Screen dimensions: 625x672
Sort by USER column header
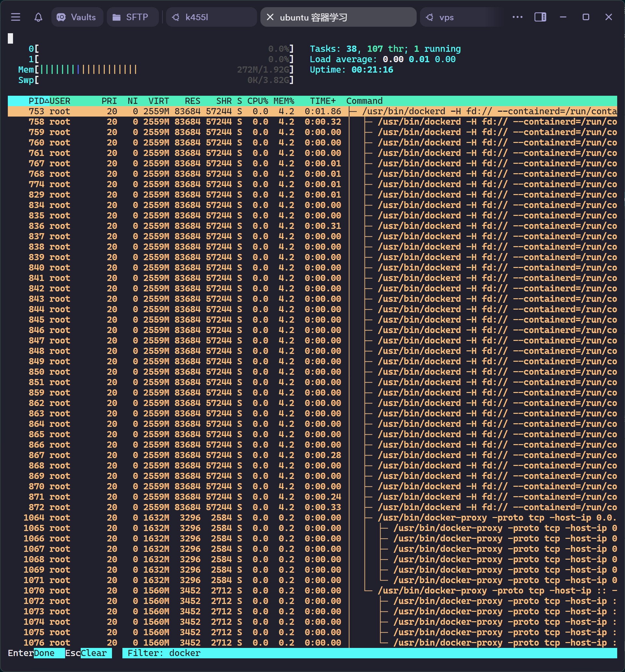(x=60, y=101)
